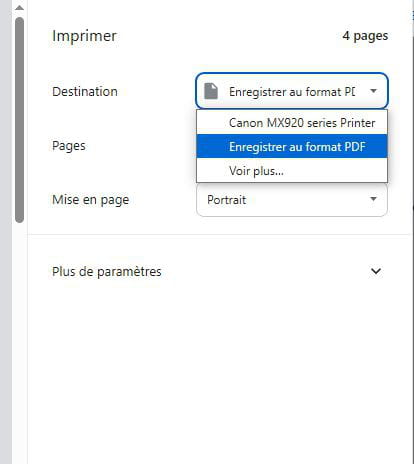Click the divider line above Plus de paramètres
414x464 pixels.
click(x=218, y=234)
